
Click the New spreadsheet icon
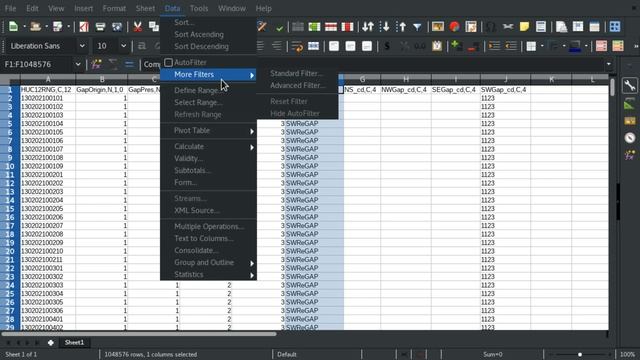click(x=13, y=27)
